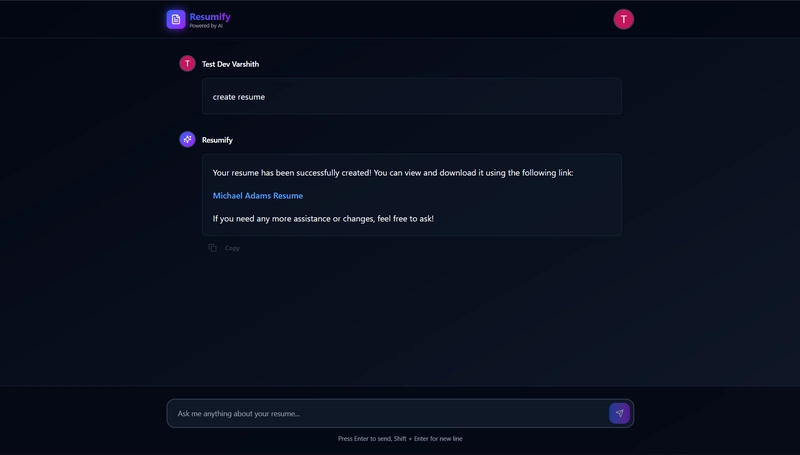Viewport: 800px width, 455px height.
Task: Click the empty chat area below the conversation
Action: (x=400, y=320)
